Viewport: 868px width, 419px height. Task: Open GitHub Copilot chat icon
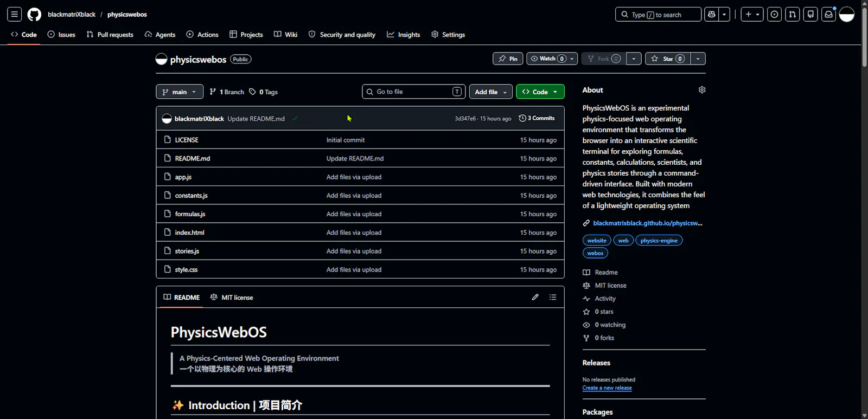[711, 15]
